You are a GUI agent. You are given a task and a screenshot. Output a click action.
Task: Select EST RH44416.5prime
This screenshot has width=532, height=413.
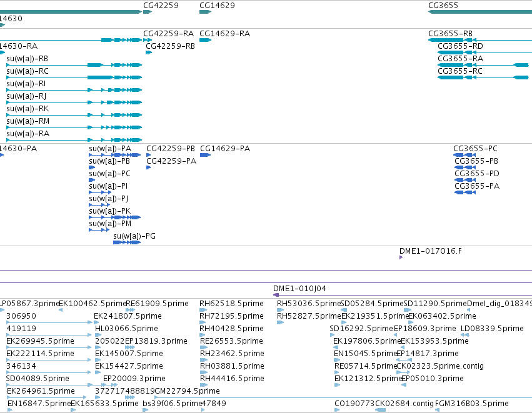click(x=232, y=379)
